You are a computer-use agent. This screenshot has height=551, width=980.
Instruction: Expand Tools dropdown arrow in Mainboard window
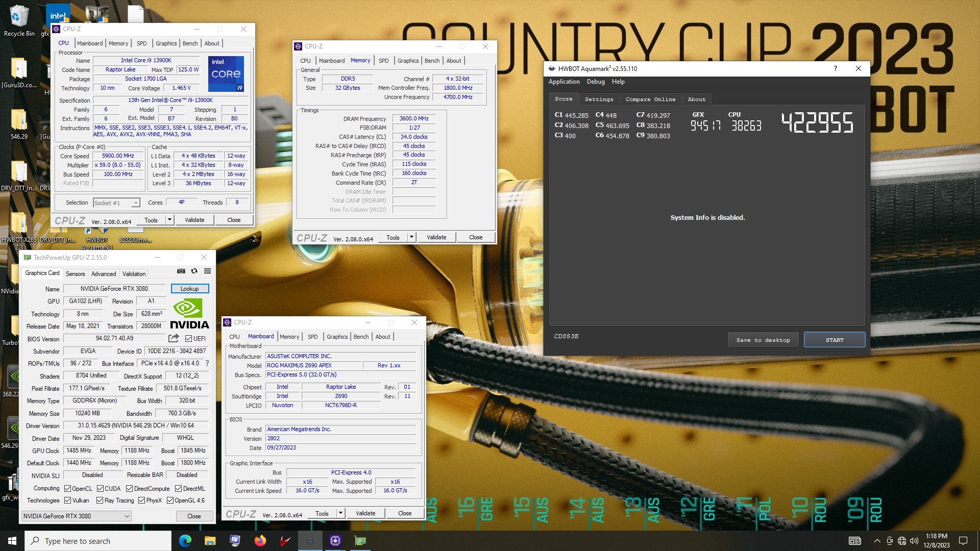(x=340, y=513)
